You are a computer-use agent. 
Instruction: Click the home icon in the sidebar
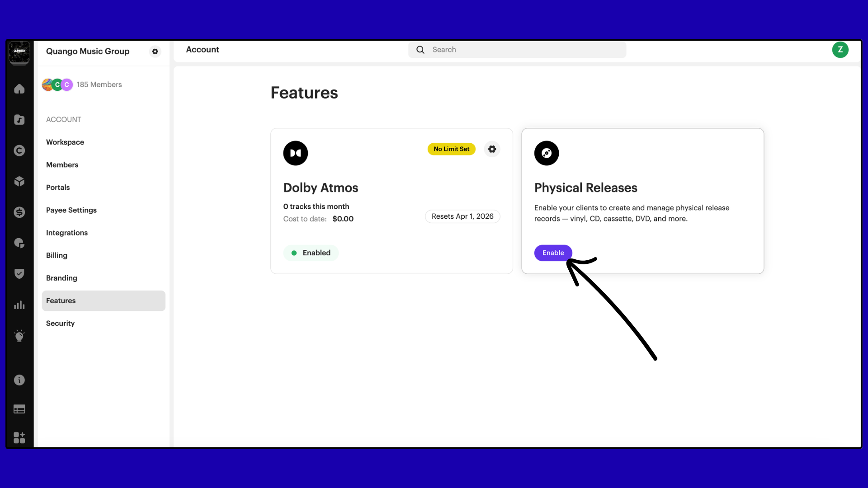click(x=19, y=89)
